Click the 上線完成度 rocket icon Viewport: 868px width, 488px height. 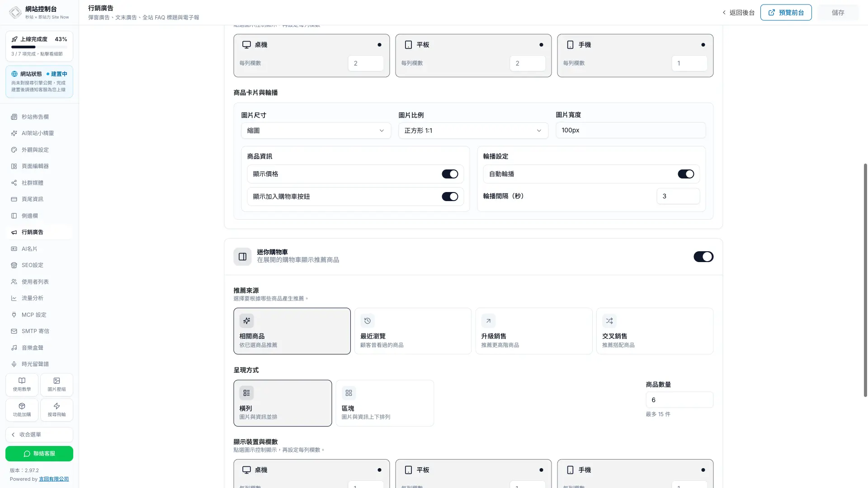pyautogui.click(x=14, y=39)
